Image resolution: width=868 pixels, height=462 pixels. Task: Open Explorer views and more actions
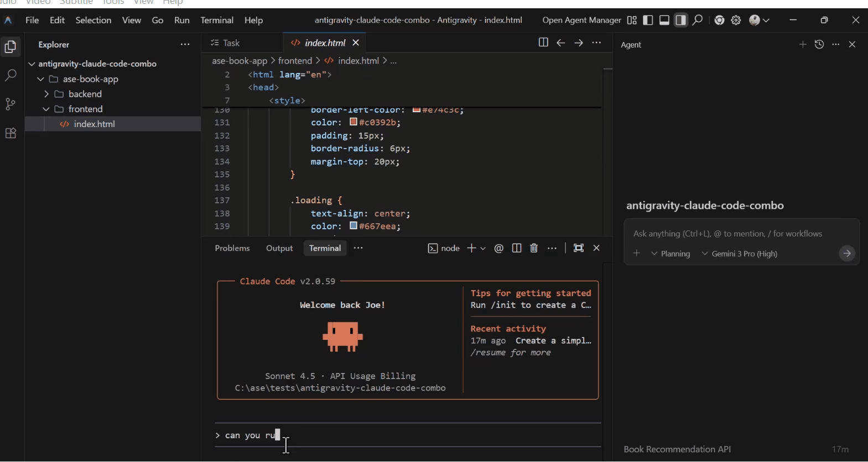click(x=185, y=45)
